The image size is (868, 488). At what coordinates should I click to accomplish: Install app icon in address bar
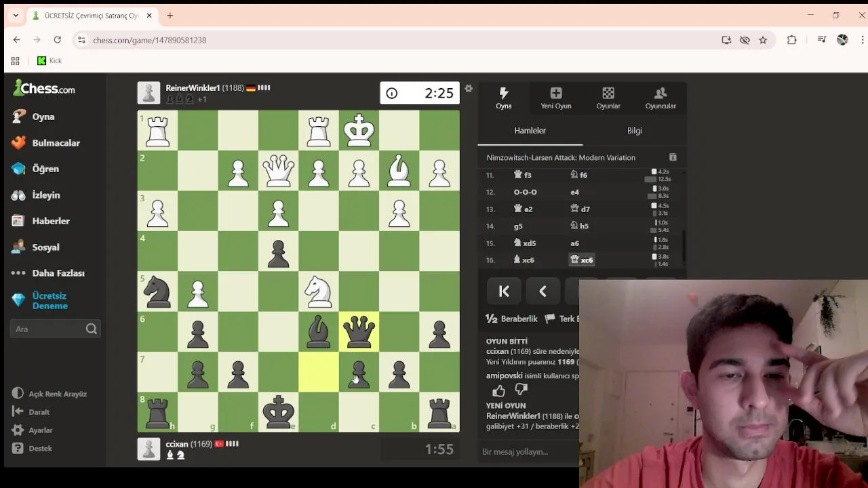tap(726, 40)
